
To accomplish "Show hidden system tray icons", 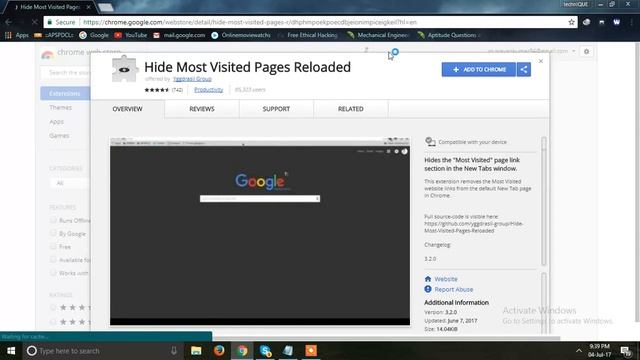I will click(579, 351).
